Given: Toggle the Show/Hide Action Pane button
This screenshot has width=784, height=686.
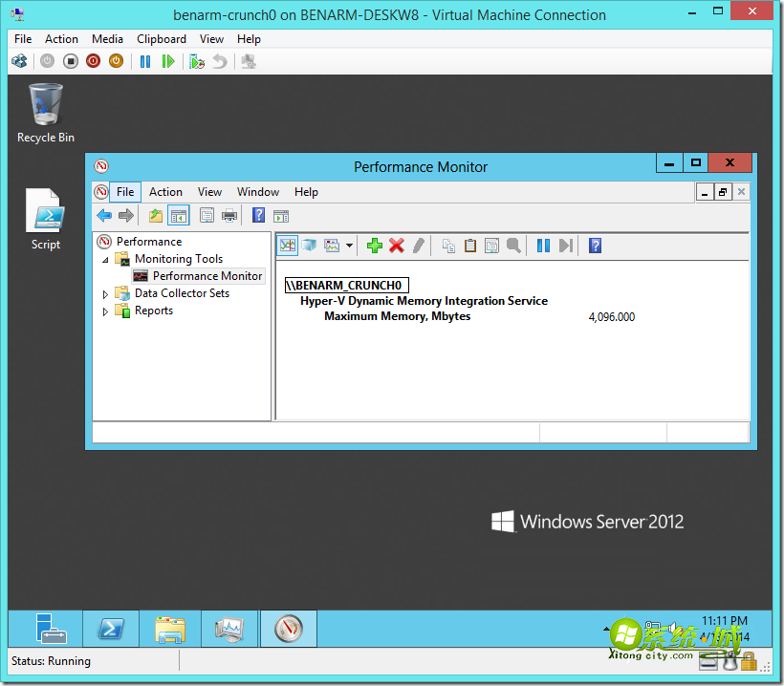Looking at the screenshot, I should pos(281,216).
